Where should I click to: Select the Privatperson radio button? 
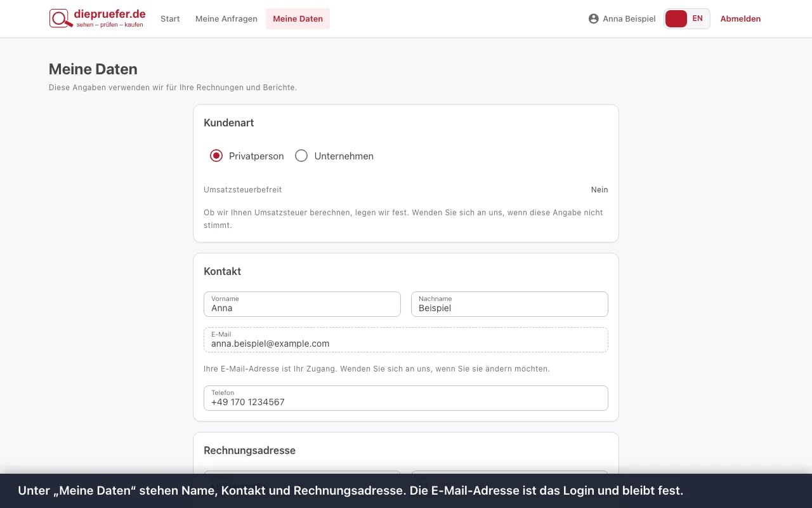point(216,156)
